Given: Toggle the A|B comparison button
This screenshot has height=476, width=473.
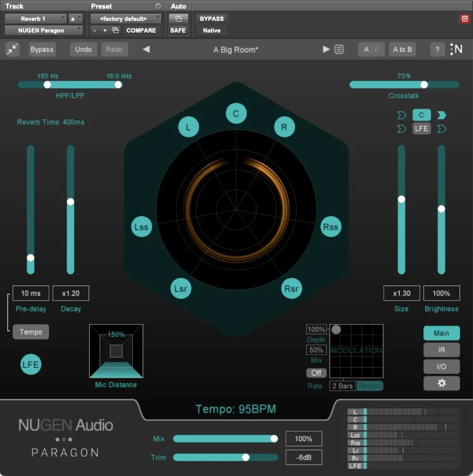Looking at the screenshot, I should point(371,49).
